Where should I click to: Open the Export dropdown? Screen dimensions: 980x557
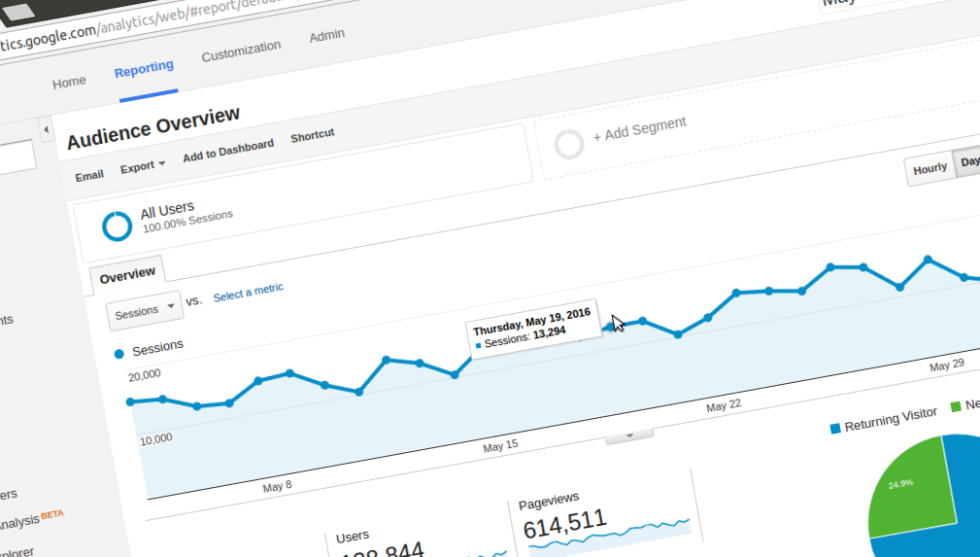143,167
